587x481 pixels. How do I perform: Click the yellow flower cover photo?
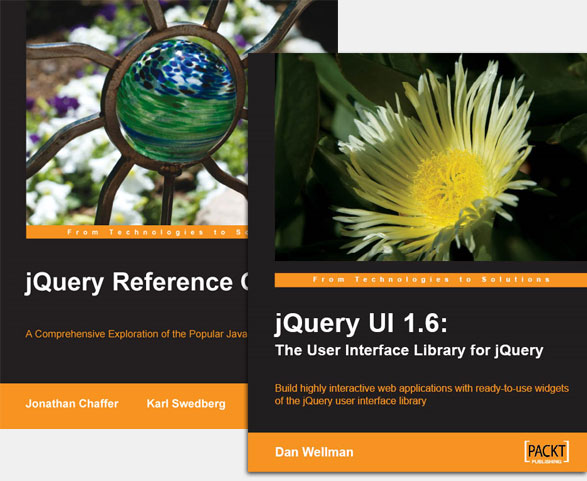coord(431,157)
